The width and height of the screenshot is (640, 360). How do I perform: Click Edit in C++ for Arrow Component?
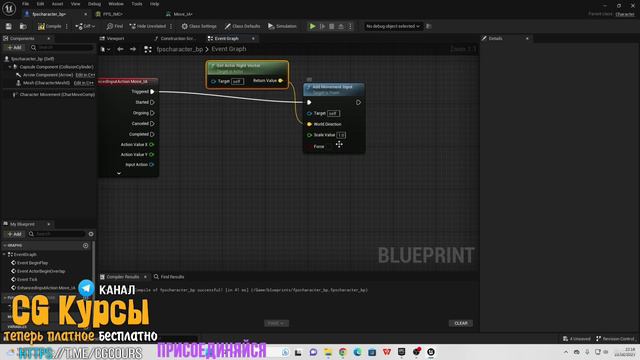pyautogui.click(x=85, y=75)
